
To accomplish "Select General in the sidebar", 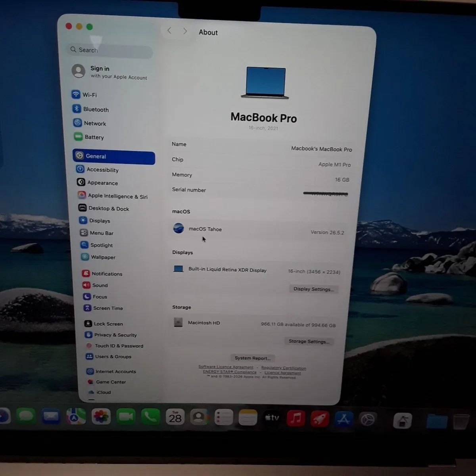I will click(x=114, y=156).
